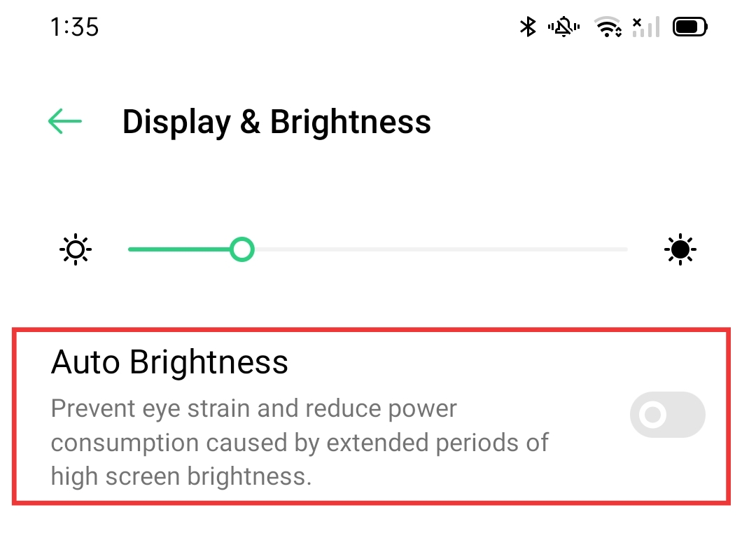Tap the Display & Brightness title
This screenshot has height=545, width=756.
[276, 121]
